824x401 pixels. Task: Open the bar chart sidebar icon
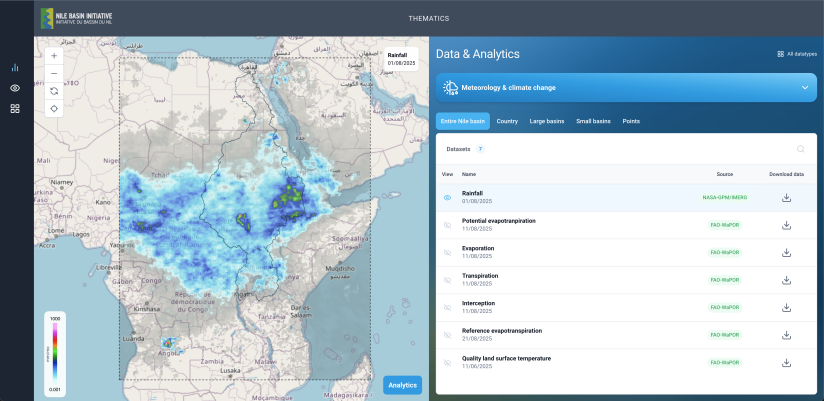(x=15, y=68)
